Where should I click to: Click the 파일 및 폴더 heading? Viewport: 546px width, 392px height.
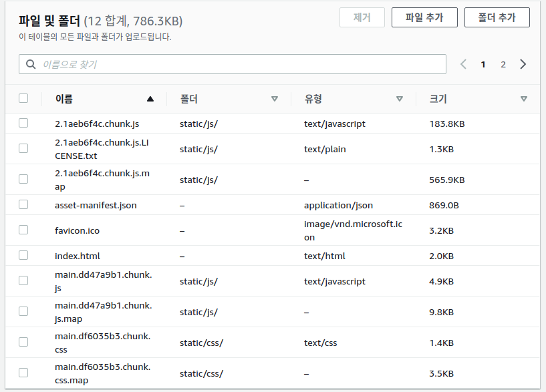pyautogui.click(x=49, y=21)
